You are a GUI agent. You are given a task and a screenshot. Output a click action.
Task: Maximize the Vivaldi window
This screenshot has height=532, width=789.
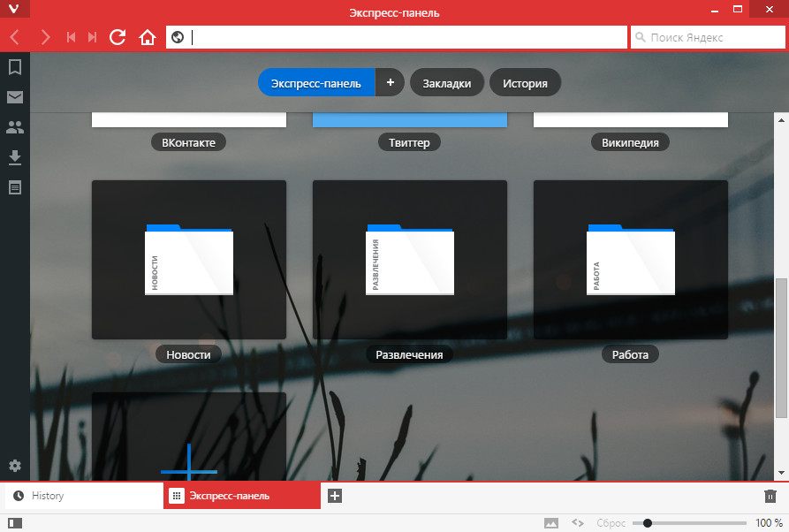738,9
